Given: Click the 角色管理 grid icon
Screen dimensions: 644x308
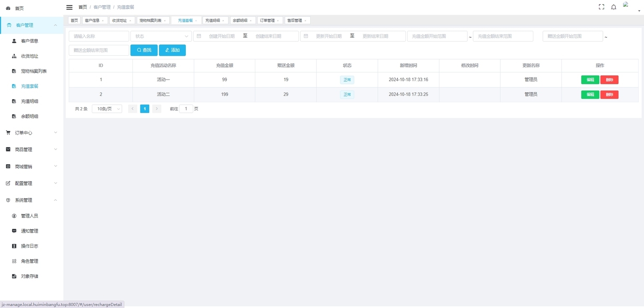Looking at the screenshot, I should pyautogui.click(x=14, y=261).
